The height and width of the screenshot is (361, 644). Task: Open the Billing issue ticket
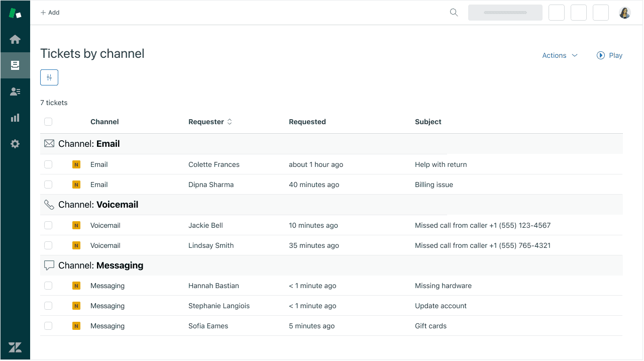tap(434, 185)
